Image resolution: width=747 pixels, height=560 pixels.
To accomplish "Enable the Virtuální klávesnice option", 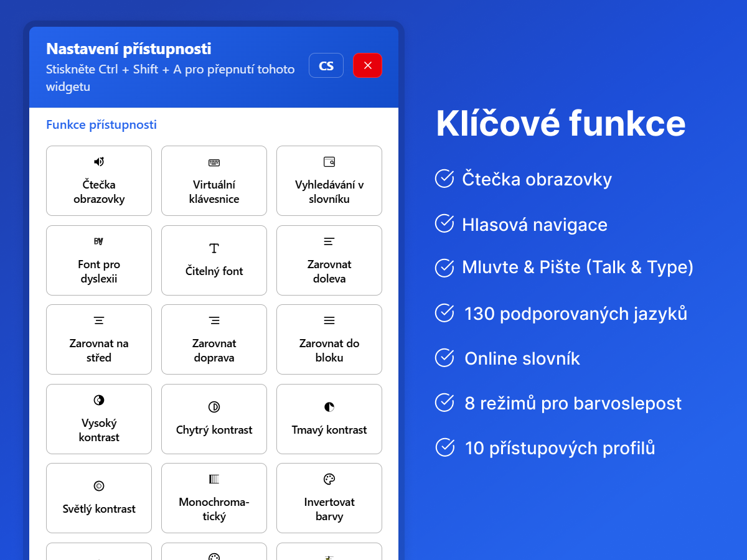I will coord(214,180).
